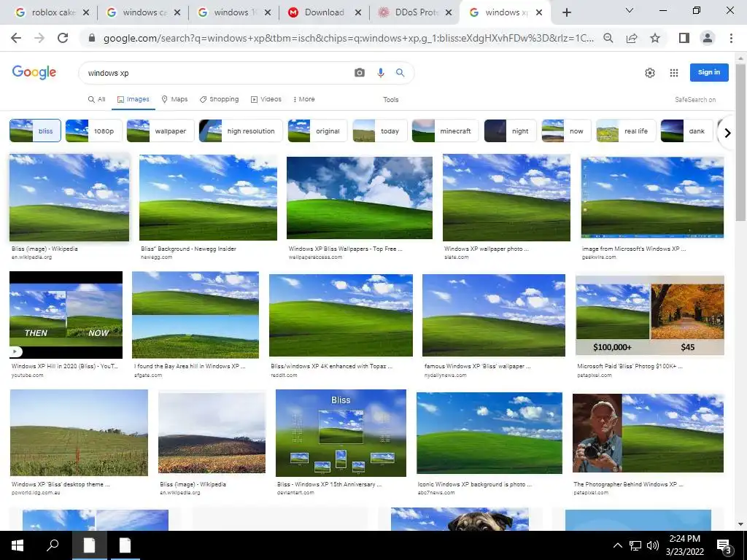Viewport: 747px width, 560px height.
Task: Open Bliss 15th Anniversary deviantart image
Action: click(341, 433)
